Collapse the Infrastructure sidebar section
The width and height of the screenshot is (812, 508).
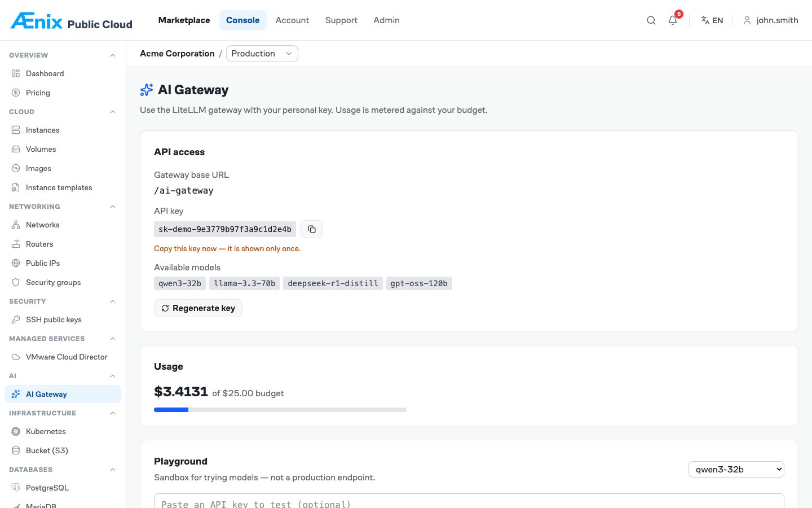coord(113,413)
